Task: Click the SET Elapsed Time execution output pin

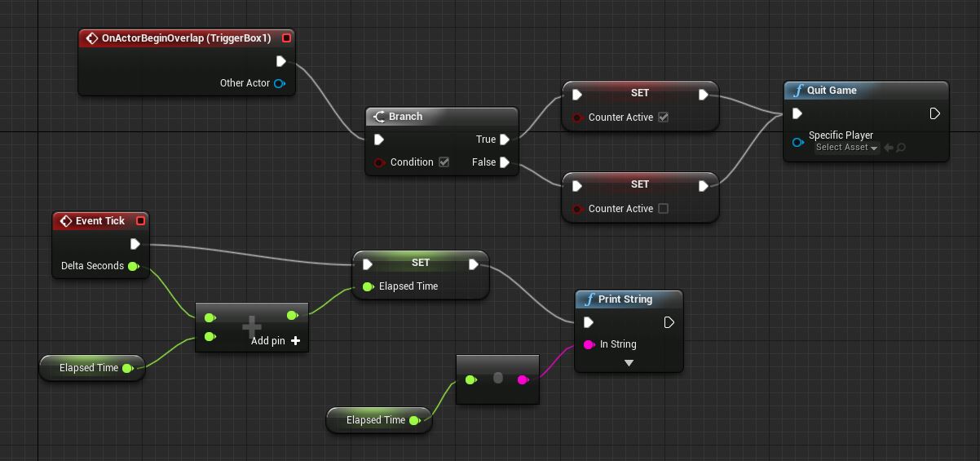Action: coord(474,264)
